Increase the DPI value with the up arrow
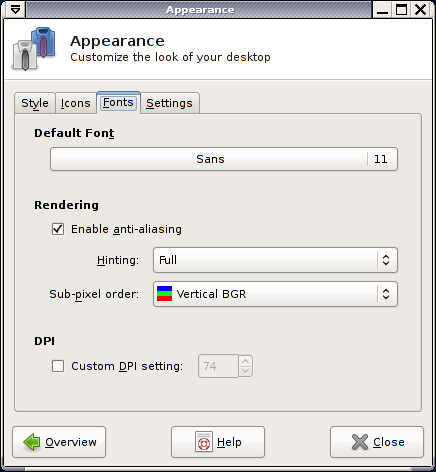 pyautogui.click(x=246, y=361)
